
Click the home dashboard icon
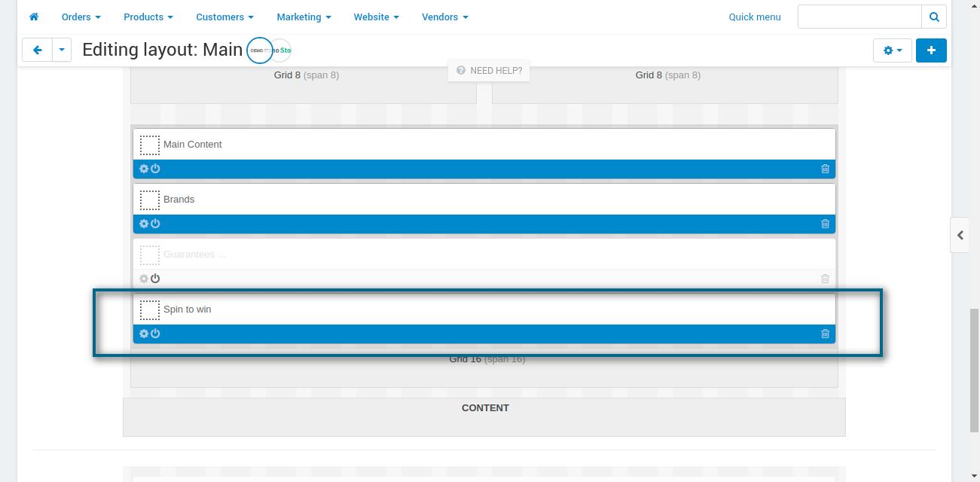[33, 17]
